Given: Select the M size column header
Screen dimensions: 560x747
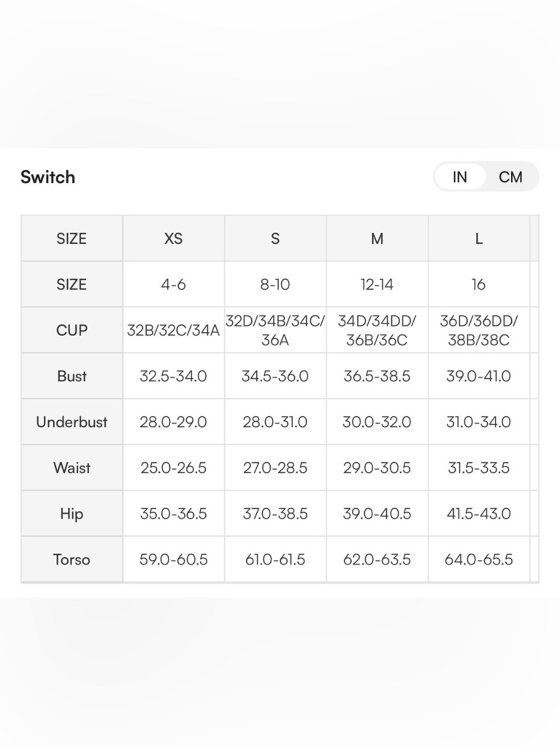Looking at the screenshot, I should [x=377, y=239].
